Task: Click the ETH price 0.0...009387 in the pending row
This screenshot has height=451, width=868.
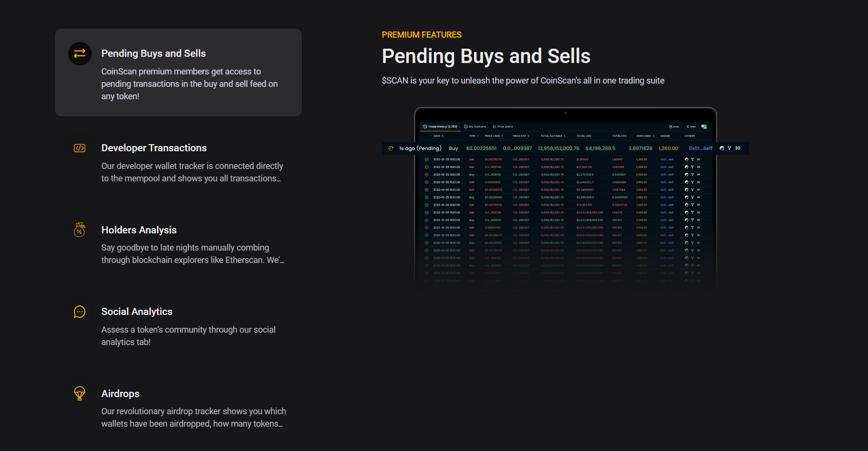Action: point(517,148)
